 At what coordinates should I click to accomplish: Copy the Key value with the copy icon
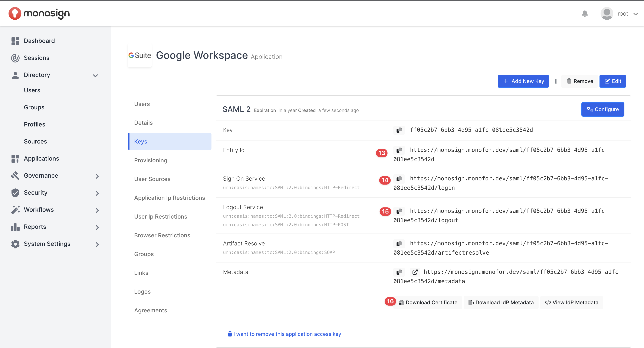[399, 130]
